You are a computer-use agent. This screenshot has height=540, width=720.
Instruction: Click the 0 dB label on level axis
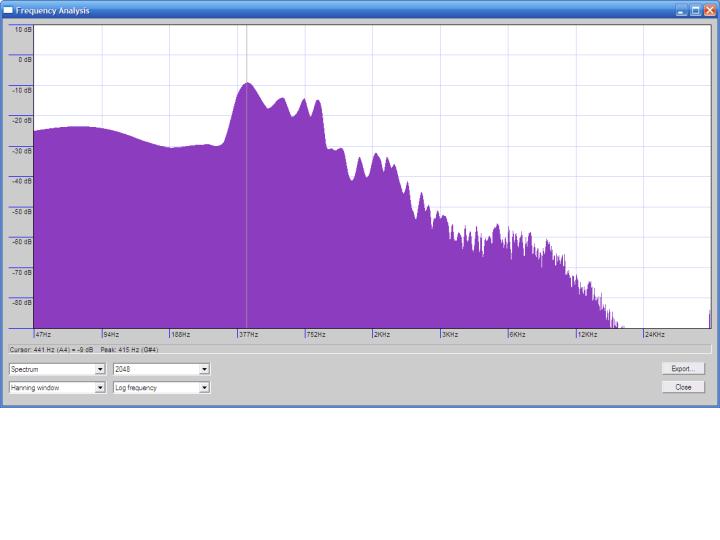pyautogui.click(x=23, y=59)
